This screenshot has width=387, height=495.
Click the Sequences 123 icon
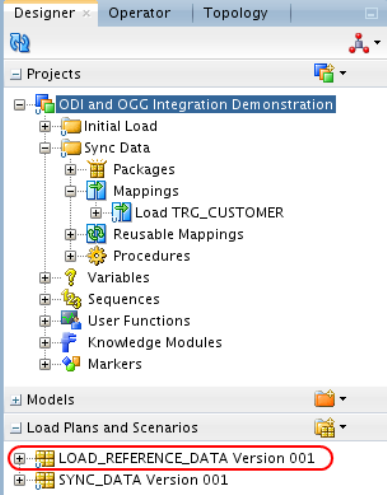pos(71,298)
